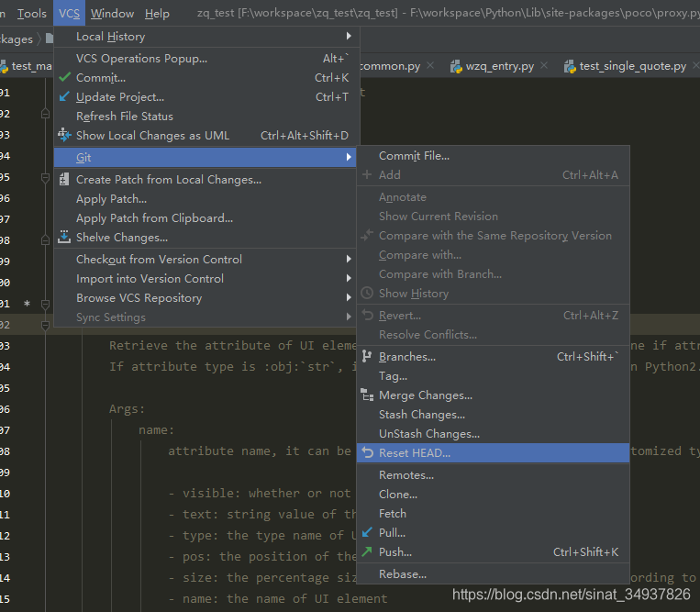Expand Import into Version Control arrow

tap(349, 278)
